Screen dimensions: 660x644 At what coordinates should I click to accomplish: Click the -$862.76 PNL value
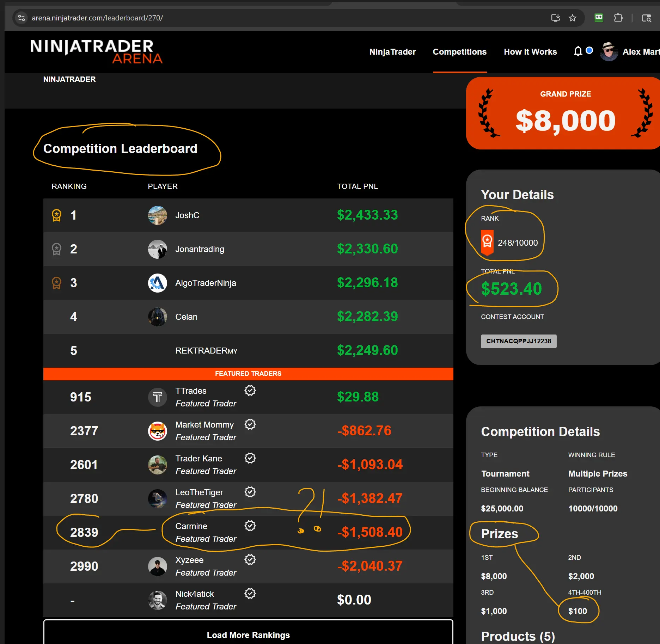coord(364,431)
